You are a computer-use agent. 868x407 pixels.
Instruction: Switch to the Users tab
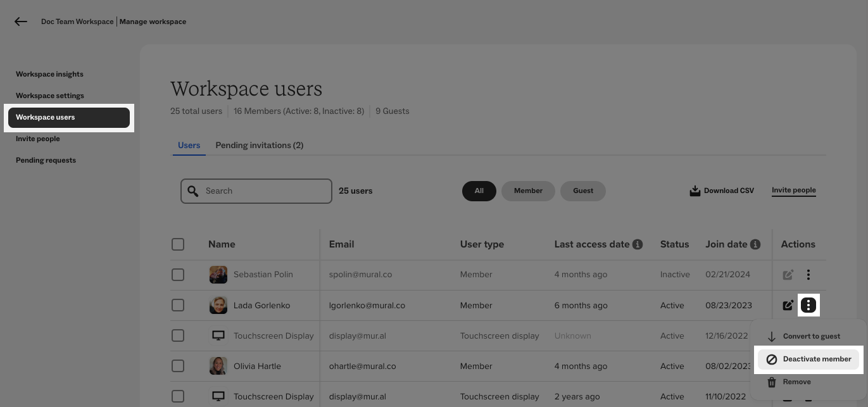[x=189, y=146]
